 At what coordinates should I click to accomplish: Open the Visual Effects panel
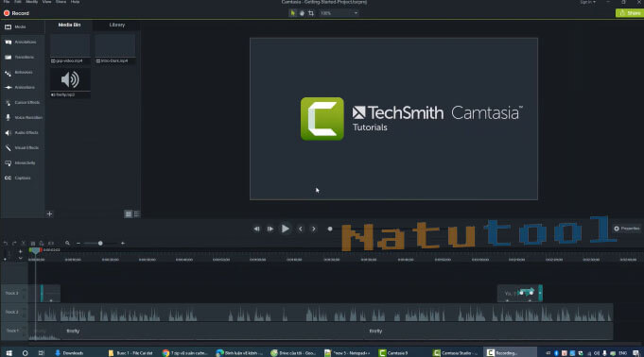pyautogui.click(x=22, y=147)
